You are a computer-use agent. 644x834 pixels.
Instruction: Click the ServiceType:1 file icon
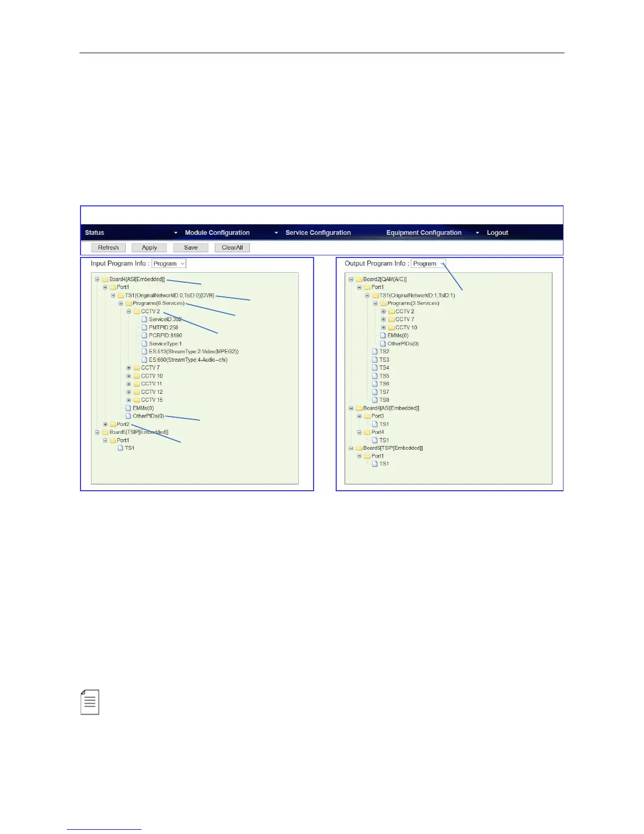pyautogui.click(x=144, y=344)
